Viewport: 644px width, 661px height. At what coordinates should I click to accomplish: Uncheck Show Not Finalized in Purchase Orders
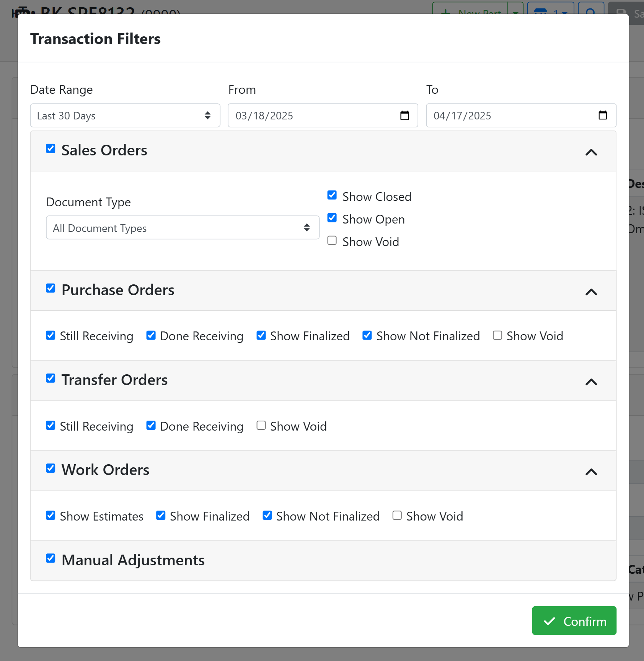coord(367,336)
